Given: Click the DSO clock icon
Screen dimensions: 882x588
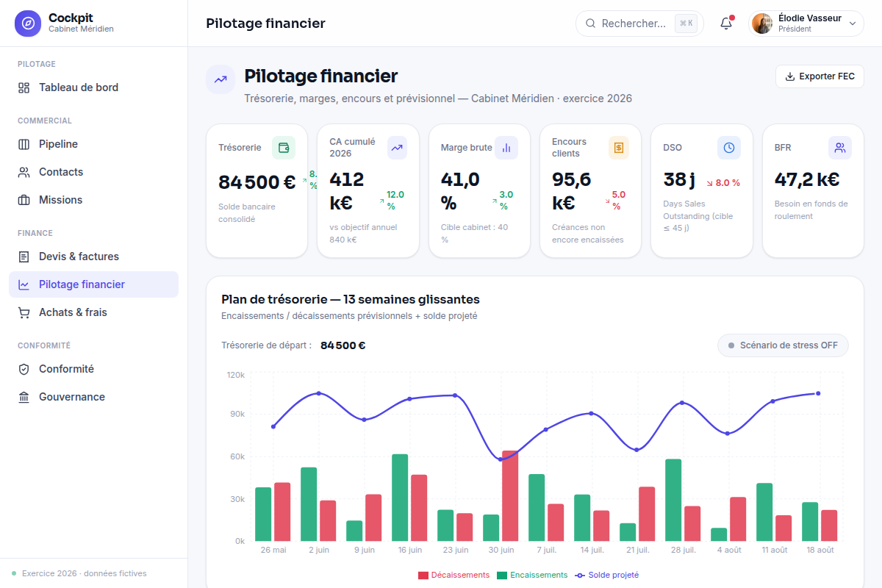Looking at the screenshot, I should [729, 148].
